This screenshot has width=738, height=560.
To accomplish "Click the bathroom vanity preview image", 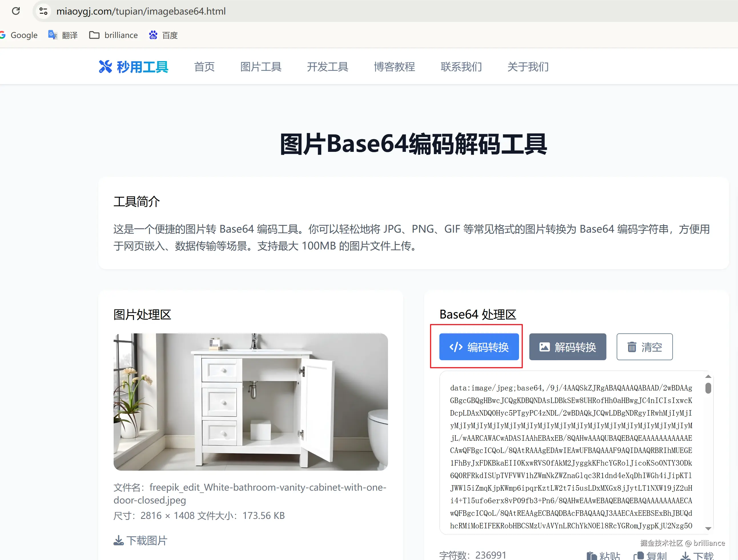I will 251,402.
